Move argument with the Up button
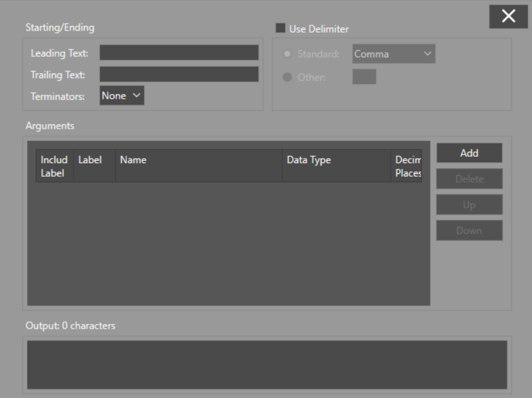The height and width of the screenshot is (398, 532). click(x=469, y=205)
